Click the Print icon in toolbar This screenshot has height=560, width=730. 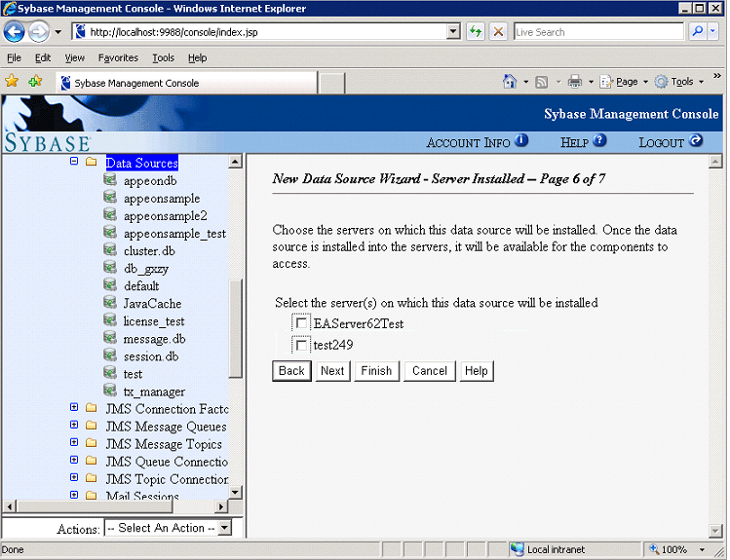(575, 82)
